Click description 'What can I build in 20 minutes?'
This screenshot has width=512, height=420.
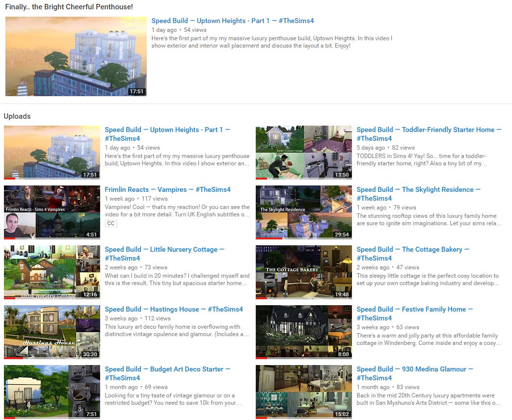tap(177, 279)
